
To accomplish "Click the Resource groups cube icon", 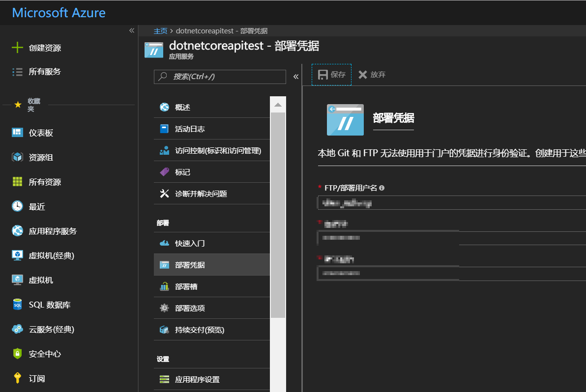I will [17, 157].
